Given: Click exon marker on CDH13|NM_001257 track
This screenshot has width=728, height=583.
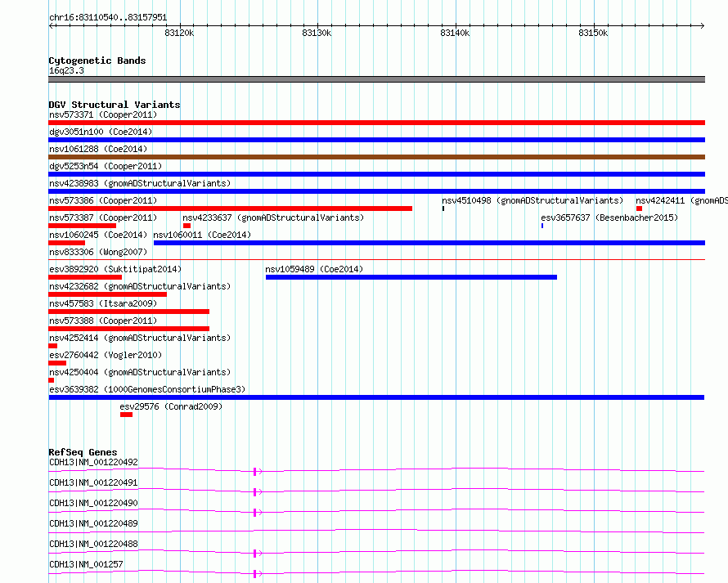Looking at the screenshot, I should point(255,574).
